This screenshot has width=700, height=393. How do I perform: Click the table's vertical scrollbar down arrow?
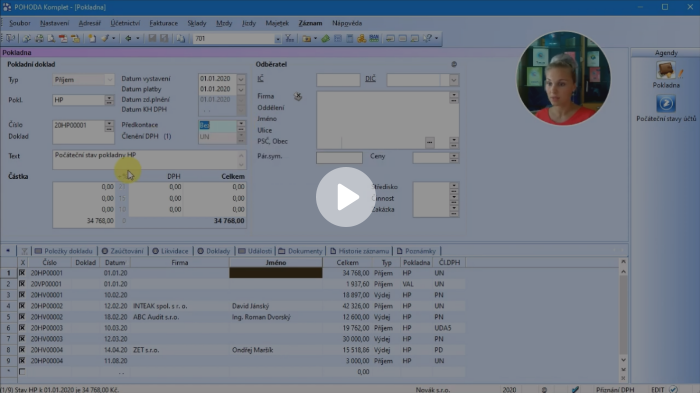click(x=623, y=360)
